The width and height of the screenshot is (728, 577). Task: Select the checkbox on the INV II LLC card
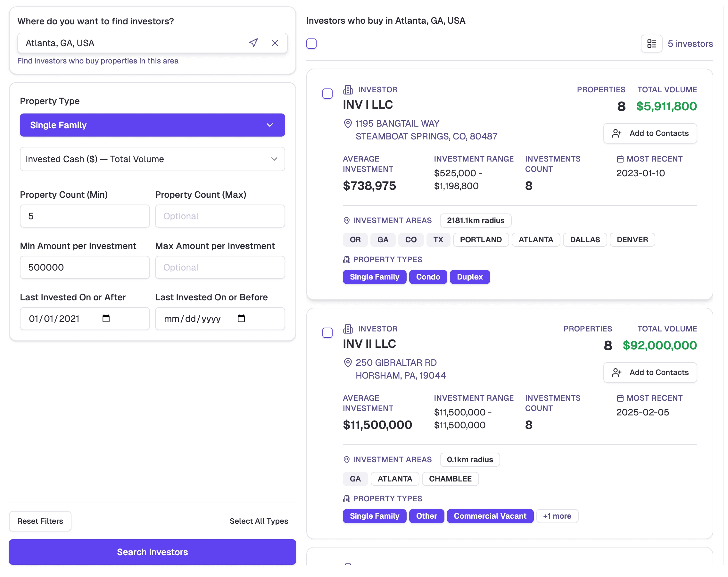pos(327,333)
